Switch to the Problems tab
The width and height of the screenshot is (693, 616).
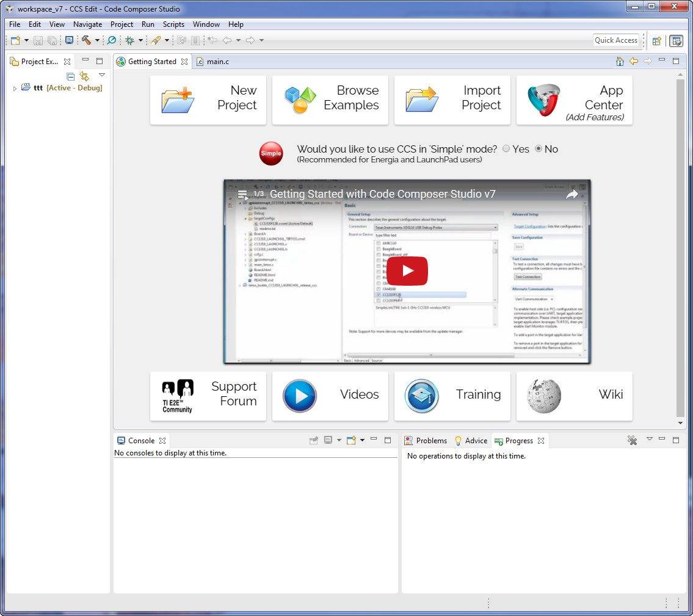tap(426, 441)
